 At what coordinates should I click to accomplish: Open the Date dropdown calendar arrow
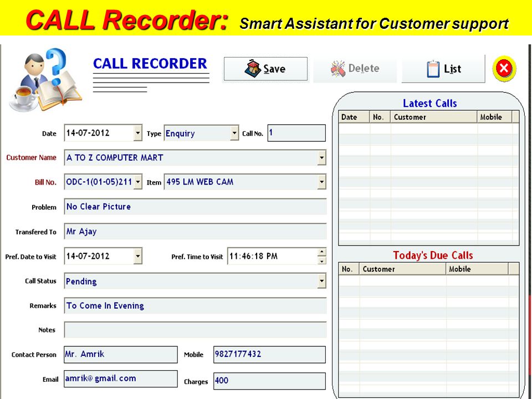pos(138,133)
